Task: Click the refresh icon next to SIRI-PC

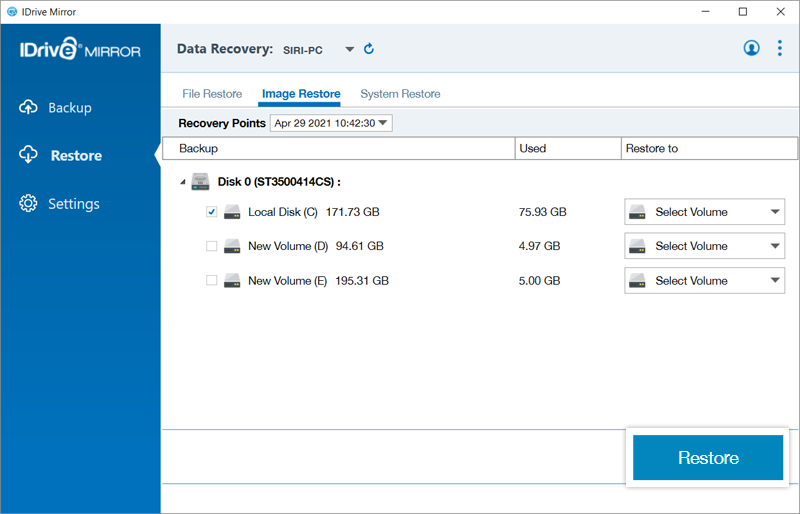Action: pyautogui.click(x=369, y=49)
